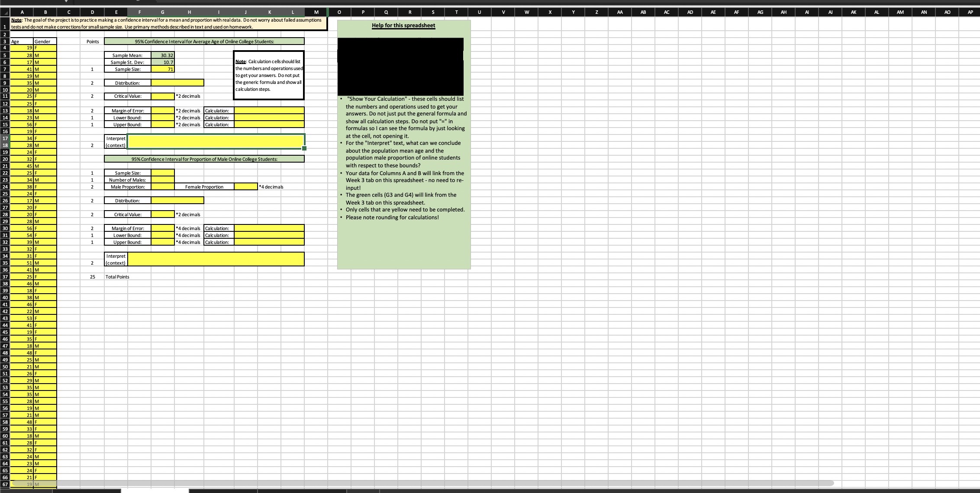Select column M header
This screenshot has height=493, width=980.
316,12
